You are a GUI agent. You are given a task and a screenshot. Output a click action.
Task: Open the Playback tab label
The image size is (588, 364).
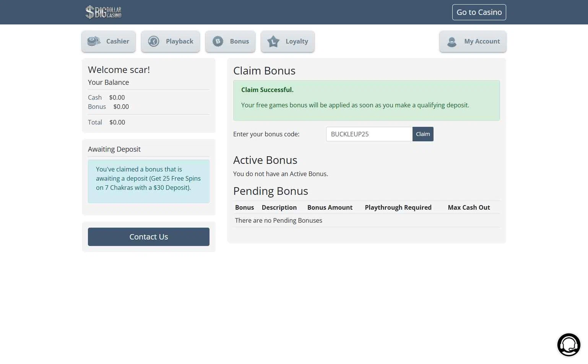tap(180, 41)
